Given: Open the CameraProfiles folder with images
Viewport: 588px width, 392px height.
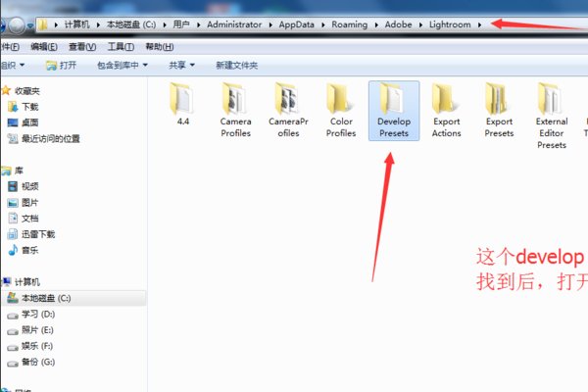Looking at the screenshot, I should [288, 108].
